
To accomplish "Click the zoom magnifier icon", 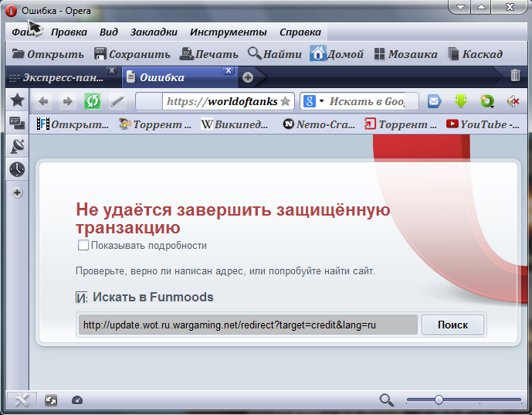I will 387,400.
